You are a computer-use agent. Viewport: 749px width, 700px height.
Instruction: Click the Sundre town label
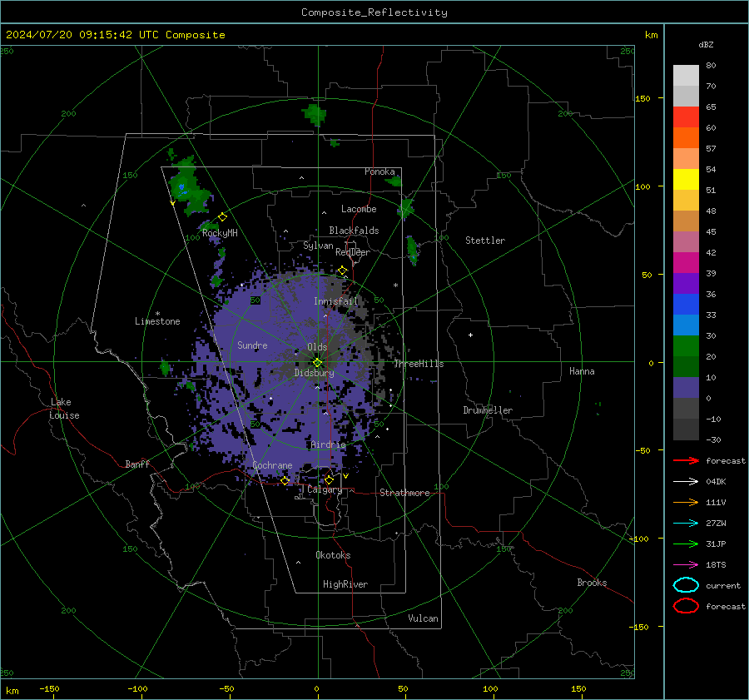pos(252,345)
